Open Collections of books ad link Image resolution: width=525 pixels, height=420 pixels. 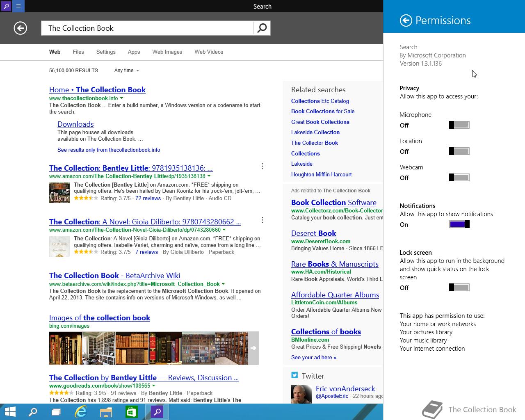tap(326, 332)
